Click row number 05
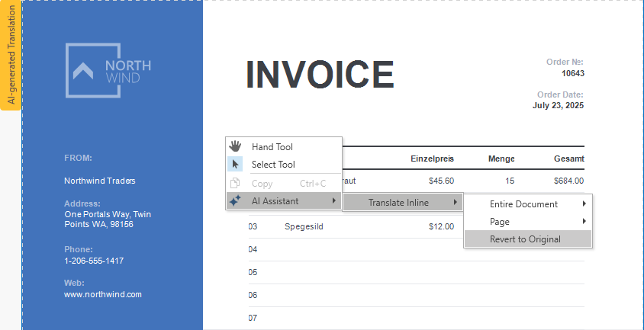 [x=253, y=273]
